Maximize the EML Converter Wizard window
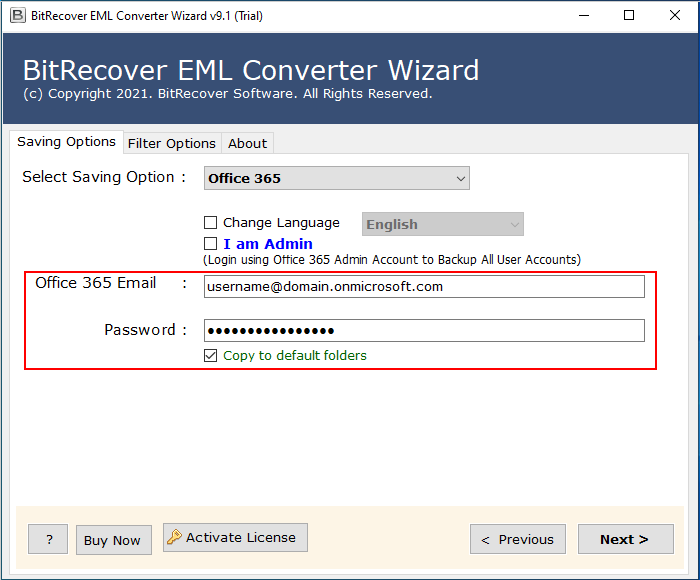 tap(628, 15)
